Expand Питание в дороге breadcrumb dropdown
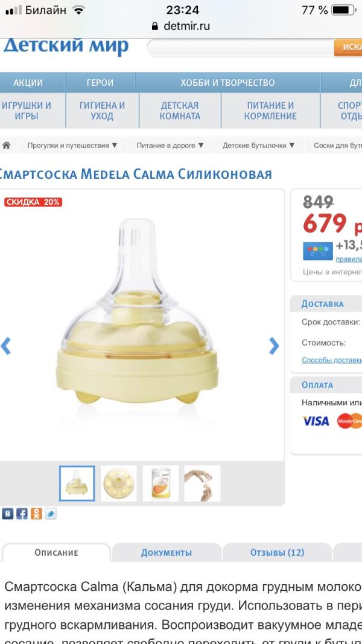 click(170, 146)
